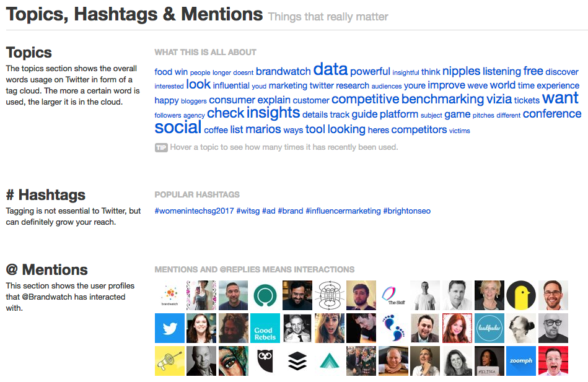The width and height of the screenshot is (588, 382).
Task: Open the green triangle logo avatar
Action: (329, 360)
